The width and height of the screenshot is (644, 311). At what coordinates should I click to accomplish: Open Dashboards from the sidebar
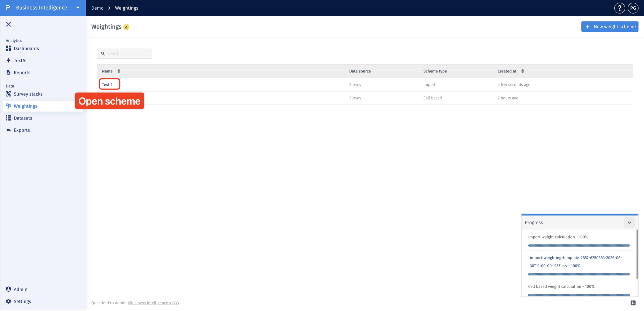(x=26, y=49)
